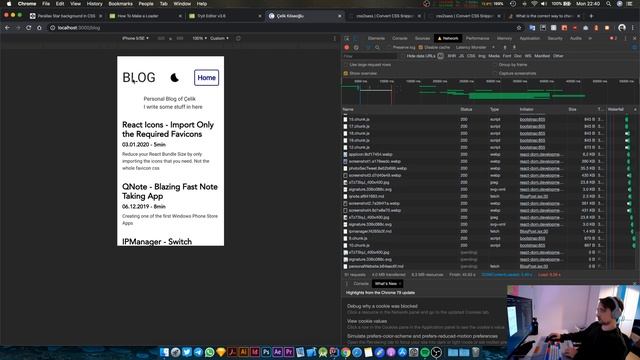This screenshot has width=640, height=360.
Task: Click the network Filter input field
Action: pos(371,56)
